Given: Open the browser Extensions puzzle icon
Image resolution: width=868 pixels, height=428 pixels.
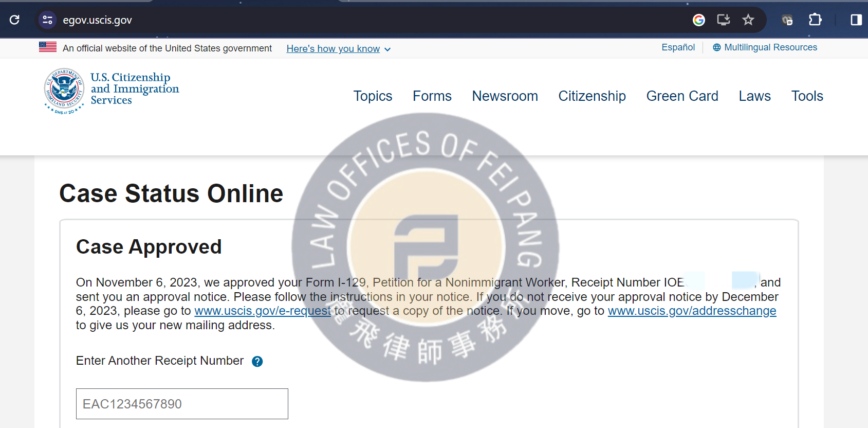Looking at the screenshot, I should click(x=815, y=20).
